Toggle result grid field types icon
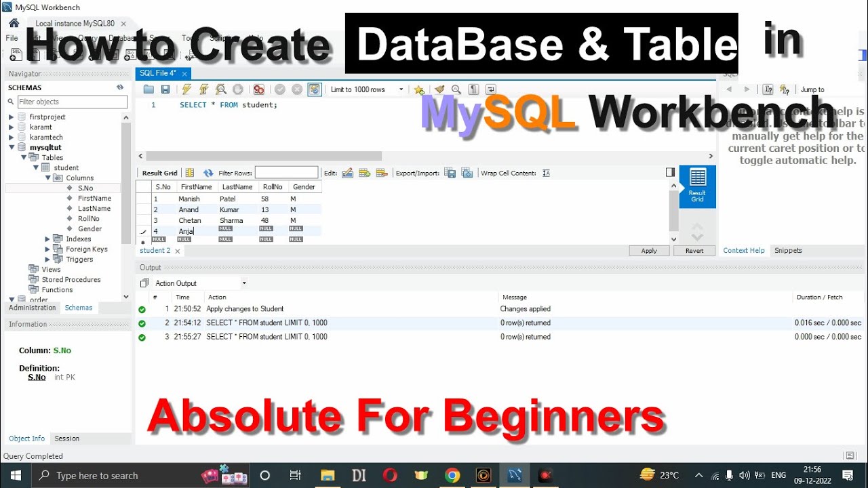 (190, 173)
